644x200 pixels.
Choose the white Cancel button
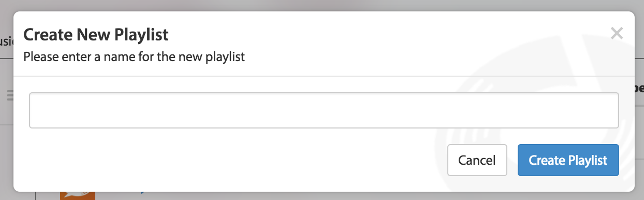(477, 161)
